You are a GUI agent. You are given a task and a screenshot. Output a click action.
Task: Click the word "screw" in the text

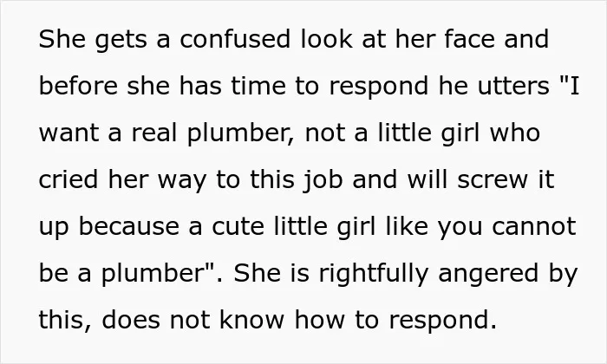pos(493,180)
